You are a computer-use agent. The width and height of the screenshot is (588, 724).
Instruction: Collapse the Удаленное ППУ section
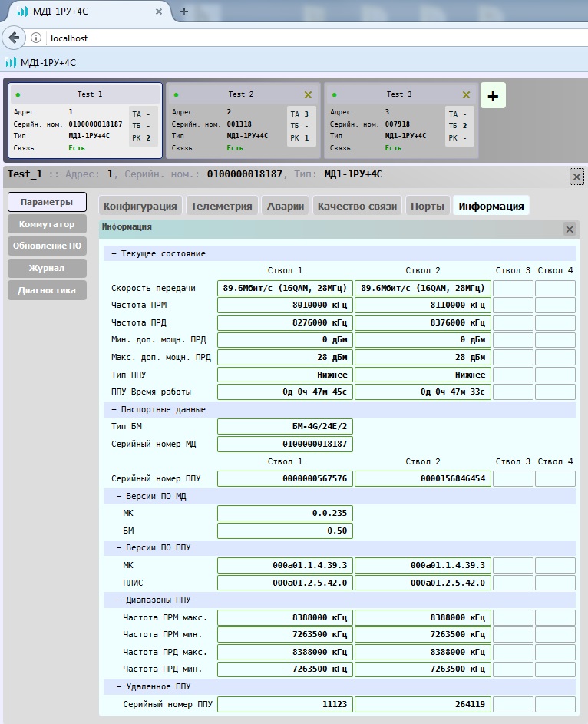point(339,686)
